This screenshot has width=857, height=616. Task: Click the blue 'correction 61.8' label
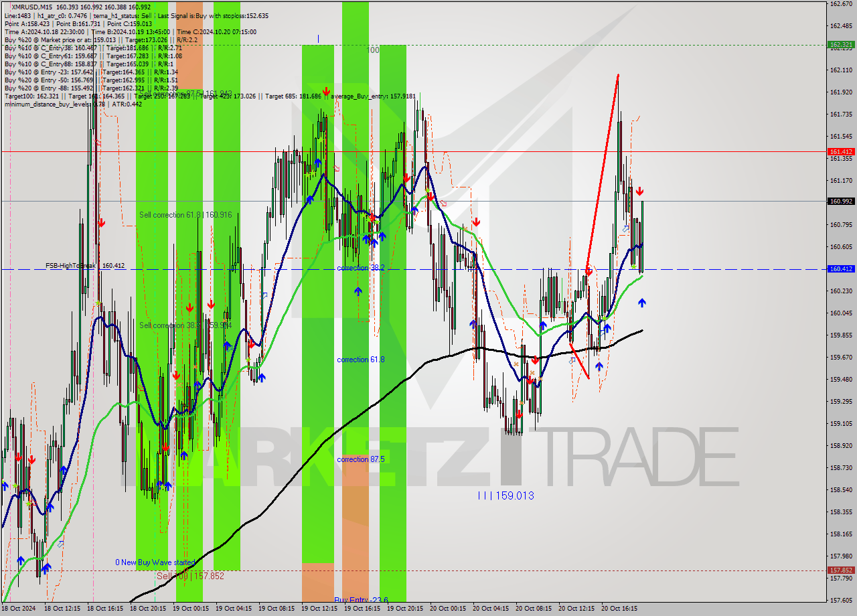pyautogui.click(x=361, y=360)
